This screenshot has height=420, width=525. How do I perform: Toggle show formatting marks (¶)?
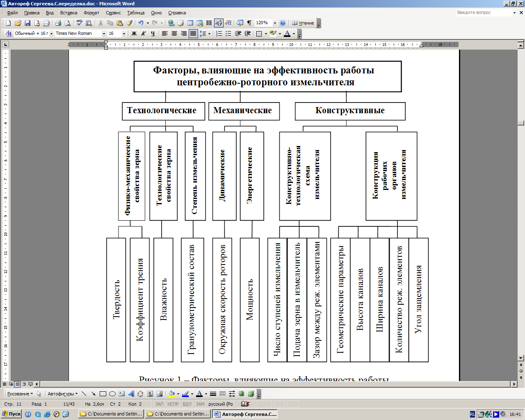249,23
